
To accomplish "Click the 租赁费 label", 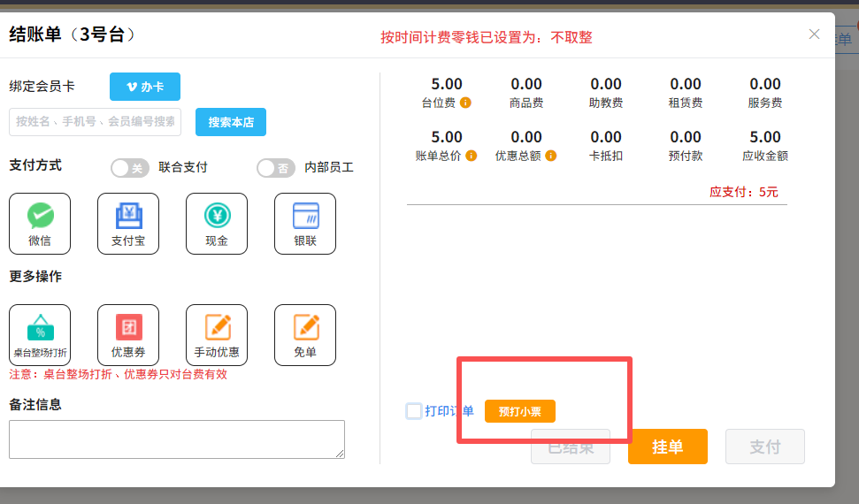I will [686, 103].
